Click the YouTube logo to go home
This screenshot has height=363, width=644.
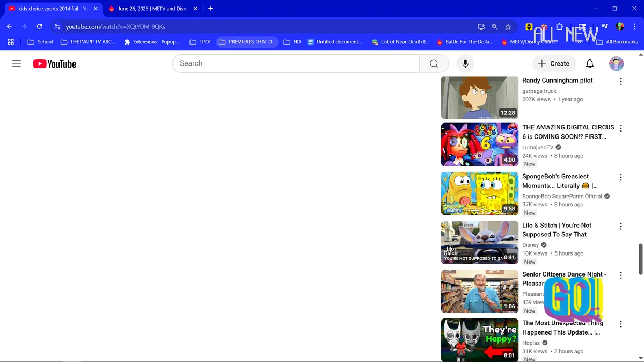pyautogui.click(x=54, y=63)
